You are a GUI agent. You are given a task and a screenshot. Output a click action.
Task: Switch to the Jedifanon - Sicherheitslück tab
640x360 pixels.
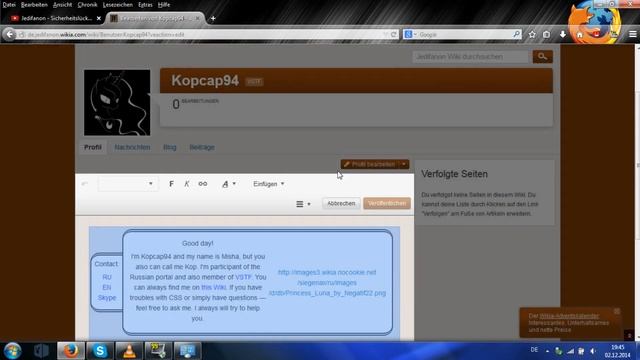pyautogui.click(x=56, y=18)
